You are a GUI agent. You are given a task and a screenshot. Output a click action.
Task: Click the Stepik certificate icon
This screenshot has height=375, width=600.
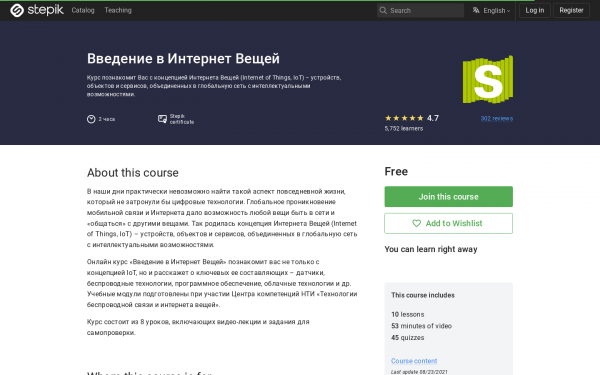pos(162,119)
